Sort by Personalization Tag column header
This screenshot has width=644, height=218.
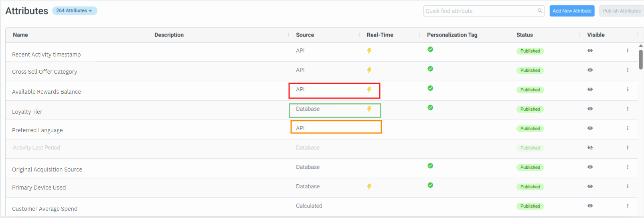[x=452, y=35]
